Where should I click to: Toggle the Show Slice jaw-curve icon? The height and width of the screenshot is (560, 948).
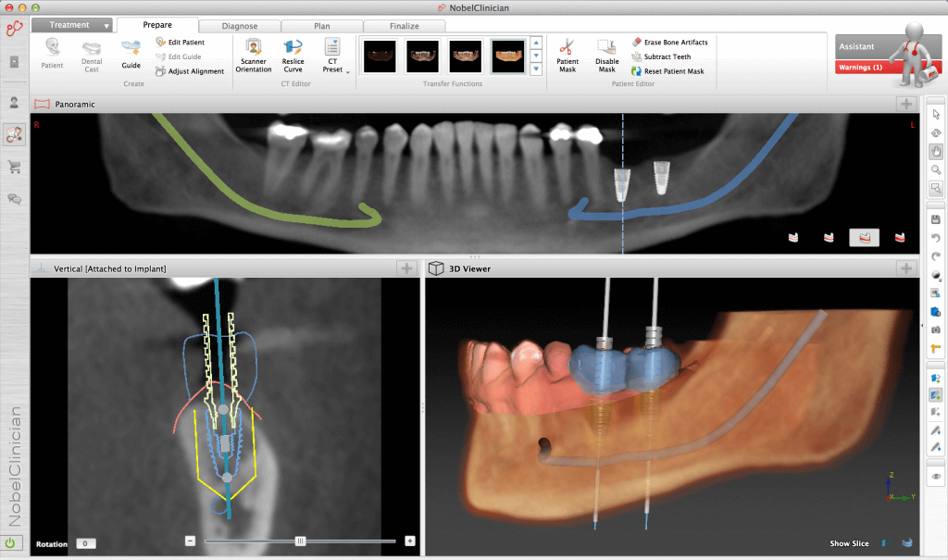[907, 543]
